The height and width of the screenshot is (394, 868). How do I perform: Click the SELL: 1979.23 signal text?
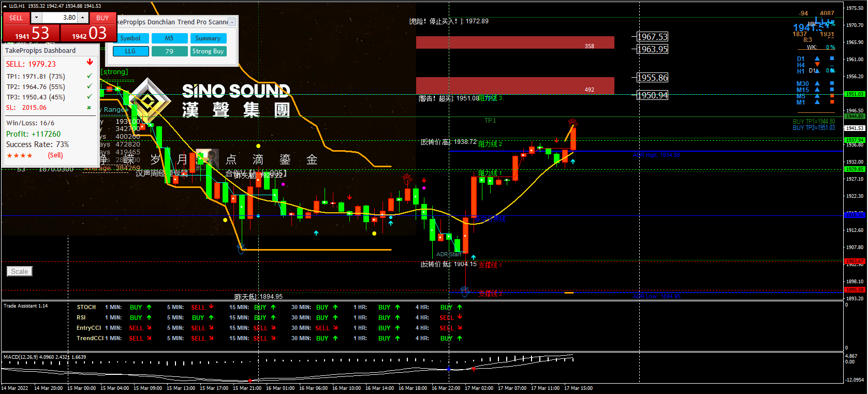pyautogui.click(x=31, y=64)
